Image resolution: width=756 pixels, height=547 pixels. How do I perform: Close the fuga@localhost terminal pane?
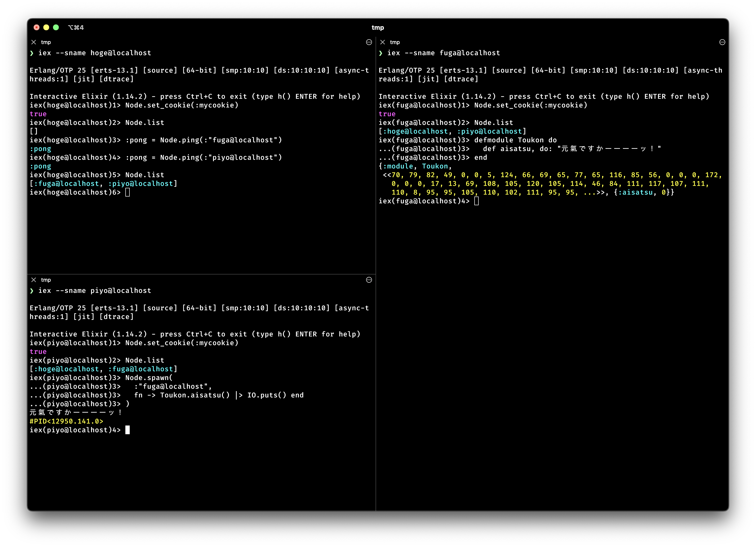(x=382, y=42)
